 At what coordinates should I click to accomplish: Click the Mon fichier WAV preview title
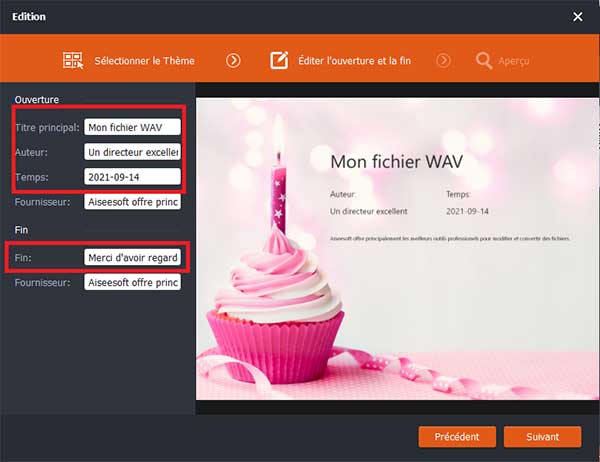click(399, 160)
